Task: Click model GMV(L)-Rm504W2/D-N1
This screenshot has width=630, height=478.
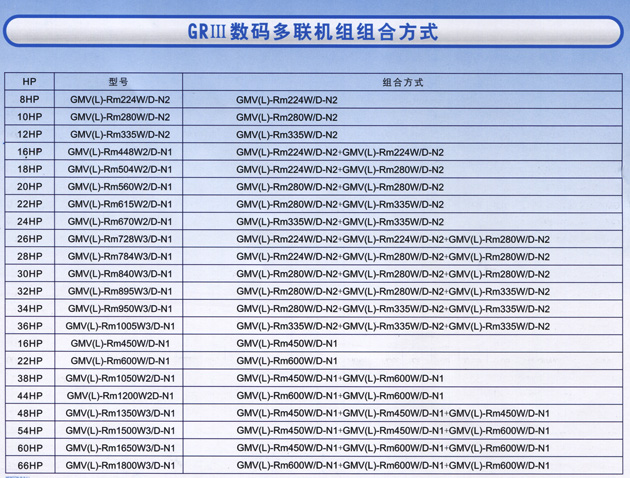Action: coord(120,169)
